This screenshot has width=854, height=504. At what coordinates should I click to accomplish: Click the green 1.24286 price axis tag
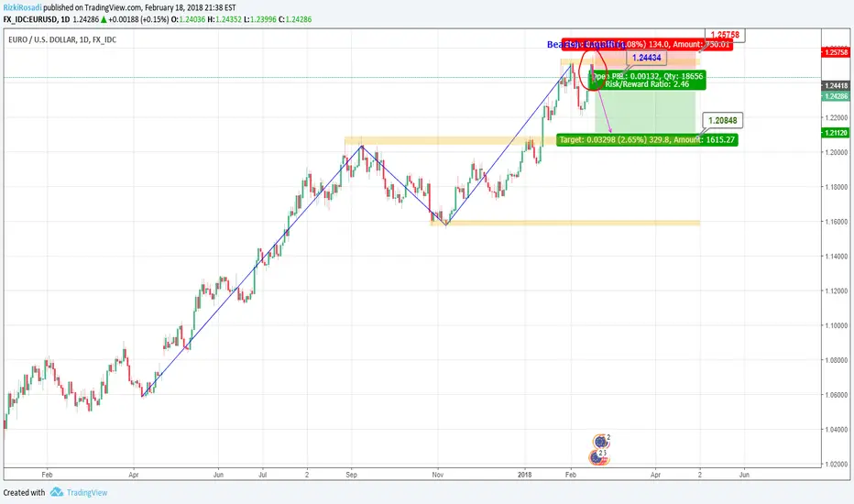click(x=836, y=96)
